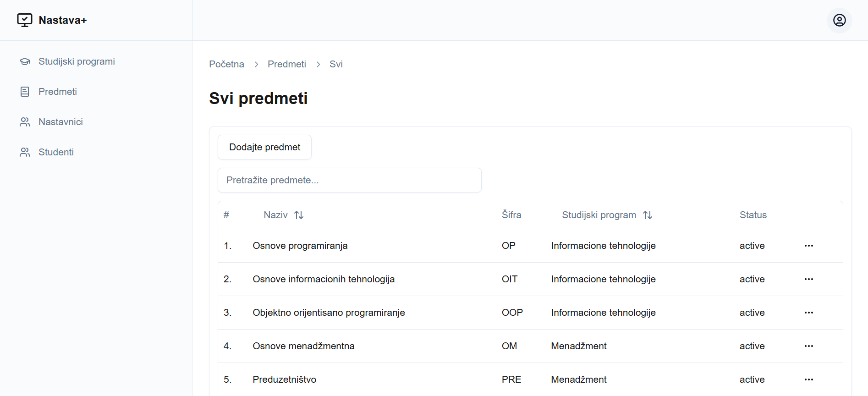Click the Nastava+ monitor logo icon

tap(25, 20)
